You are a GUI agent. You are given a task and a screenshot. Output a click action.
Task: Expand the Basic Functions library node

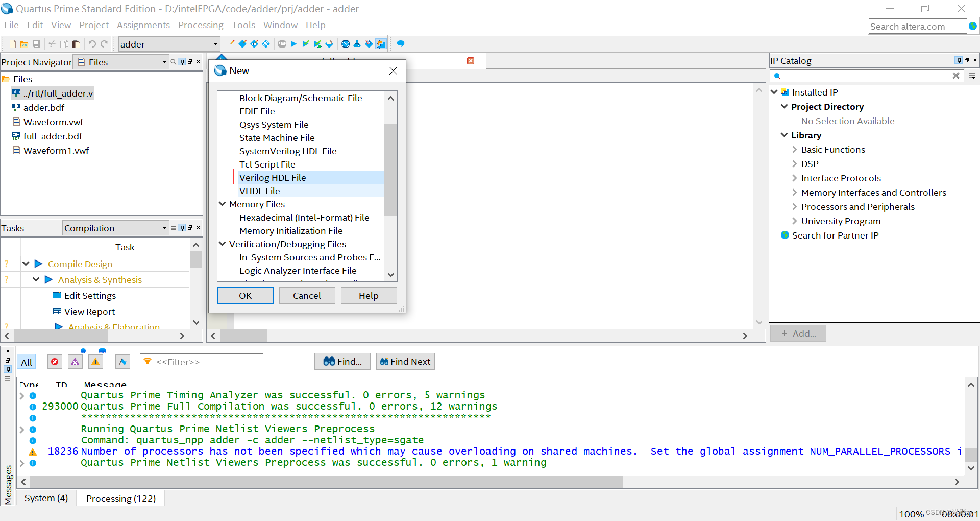pyautogui.click(x=795, y=150)
